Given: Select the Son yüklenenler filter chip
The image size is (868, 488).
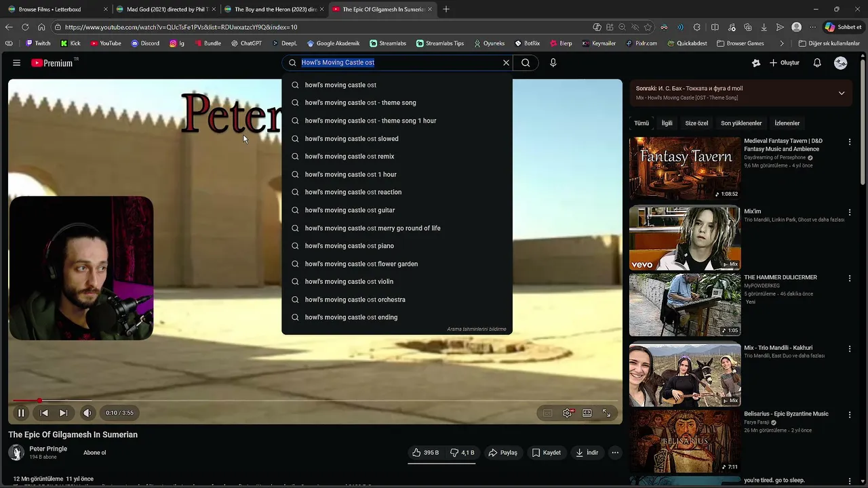Looking at the screenshot, I should click(741, 123).
